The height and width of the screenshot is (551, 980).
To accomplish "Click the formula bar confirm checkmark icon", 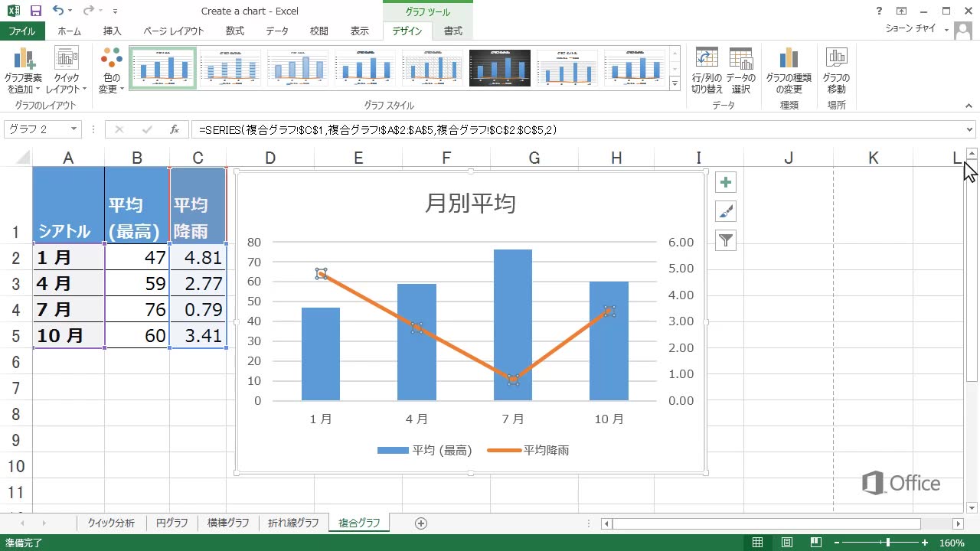I will coord(147,129).
